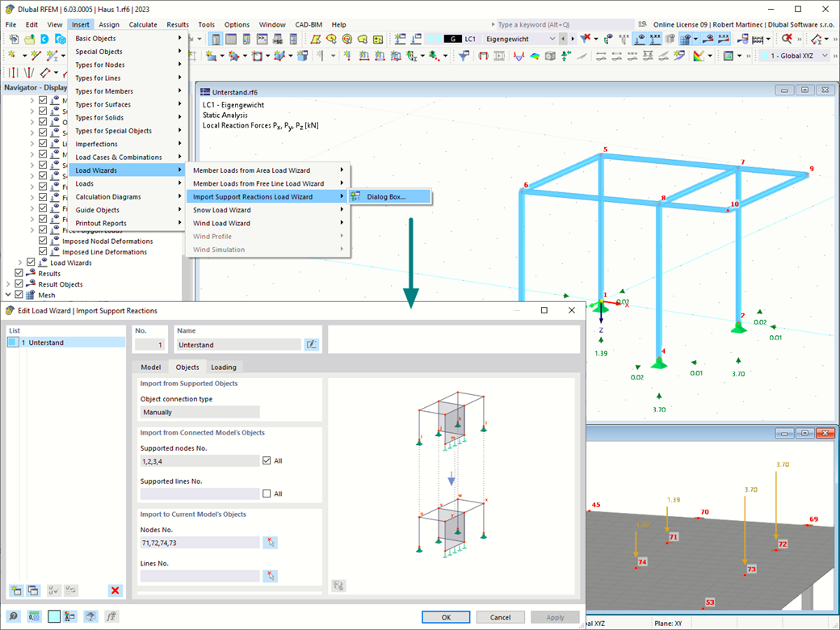Expand the Load Wizards tree node
This screenshot has width=840, height=630.
[x=20, y=262]
